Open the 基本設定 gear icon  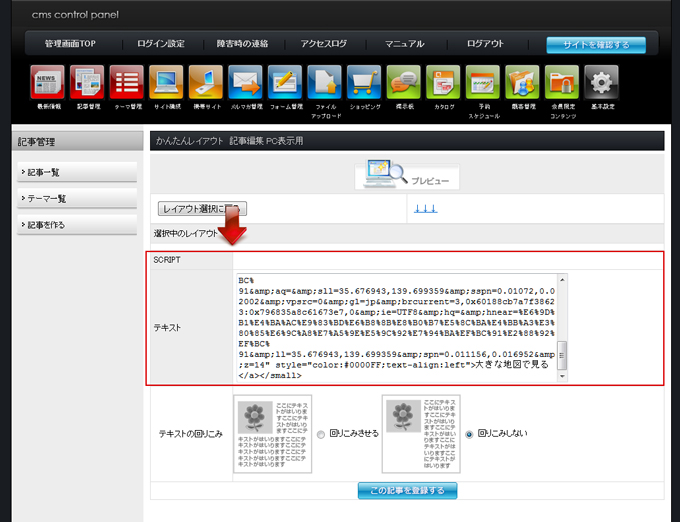click(x=601, y=83)
